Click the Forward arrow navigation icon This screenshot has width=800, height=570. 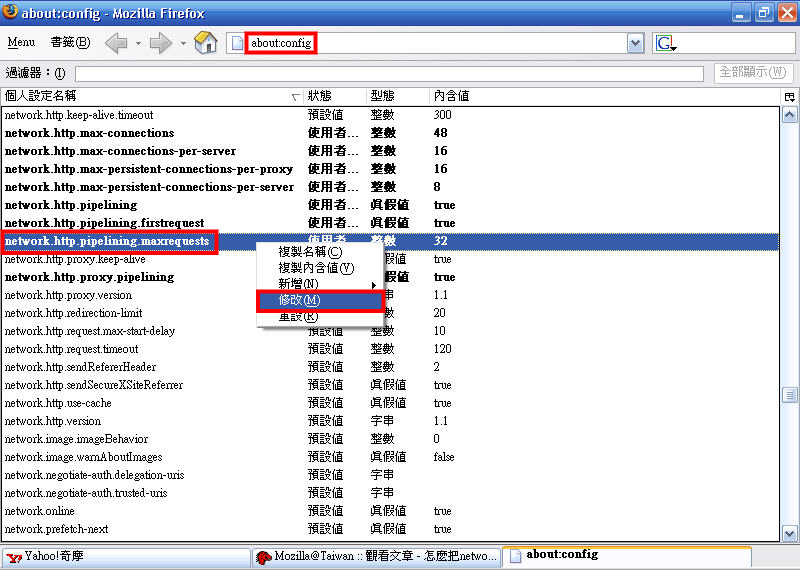(161, 43)
